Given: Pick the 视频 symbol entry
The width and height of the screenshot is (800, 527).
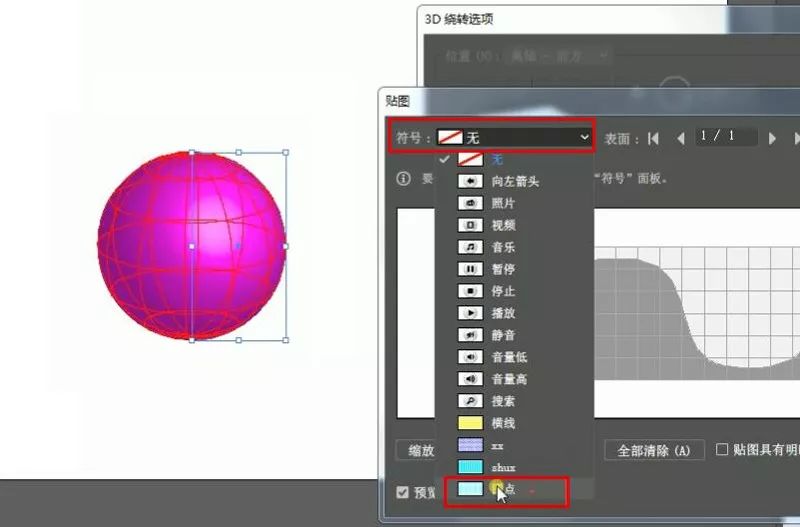Looking at the screenshot, I should pos(503,225).
